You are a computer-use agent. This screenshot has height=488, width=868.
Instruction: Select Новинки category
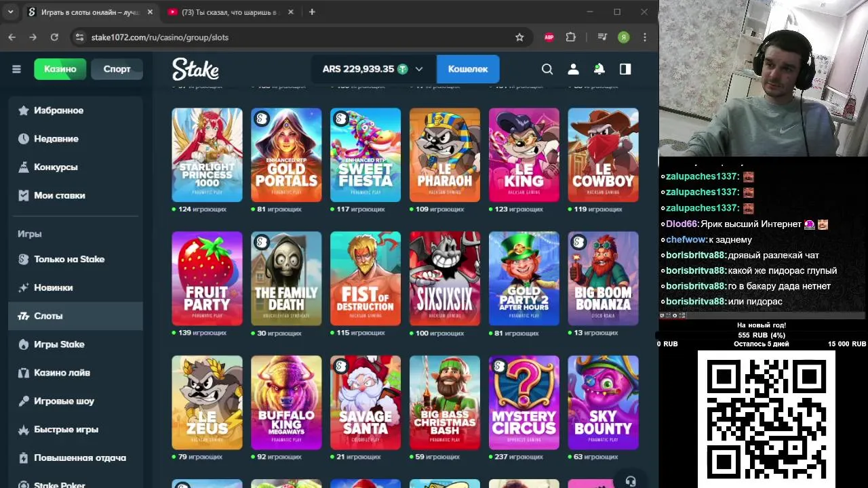[x=75, y=287]
